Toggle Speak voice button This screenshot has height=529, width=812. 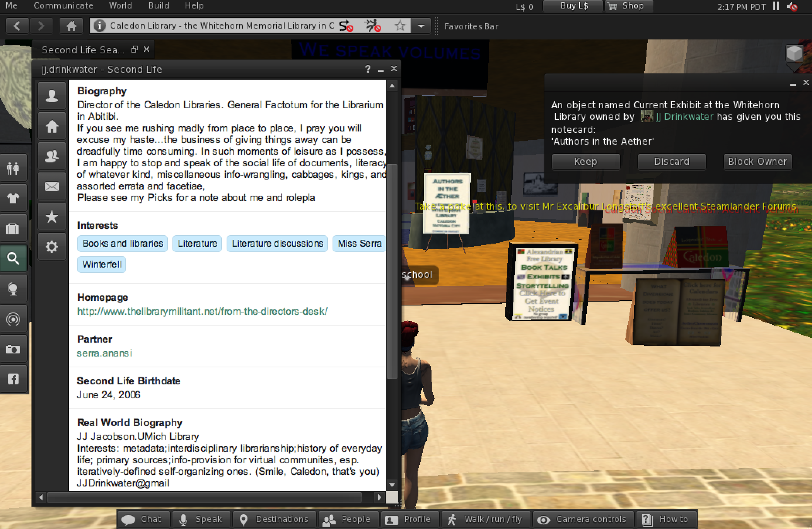201,519
